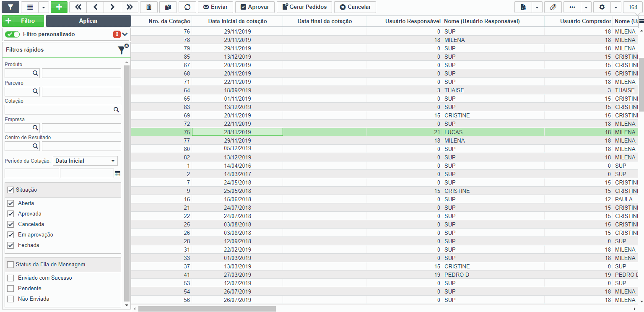The height and width of the screenshot is (312, 644).
Task: Open the gear settings dropdown arrow
Action: pyautogui.click(x=615, y=7)
